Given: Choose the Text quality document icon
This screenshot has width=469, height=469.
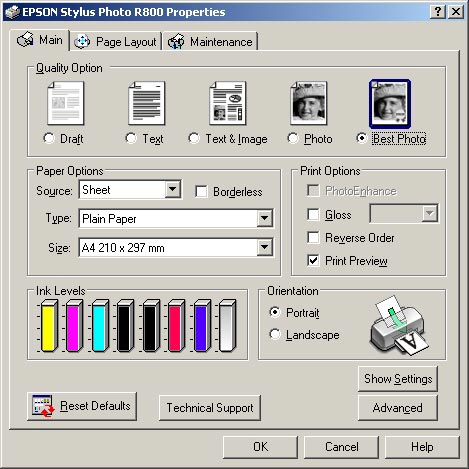Looking at the screenshot, I should (147, 103).
